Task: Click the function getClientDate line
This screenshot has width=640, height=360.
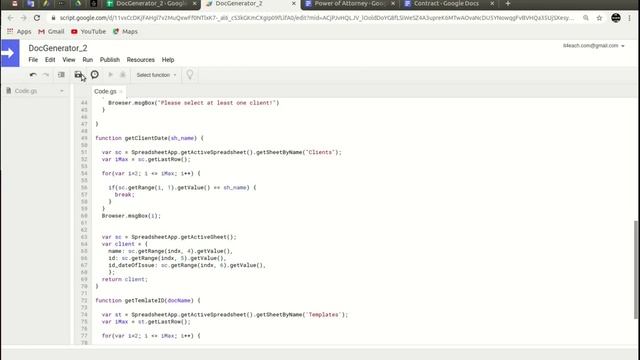Action: coord(149,138)
